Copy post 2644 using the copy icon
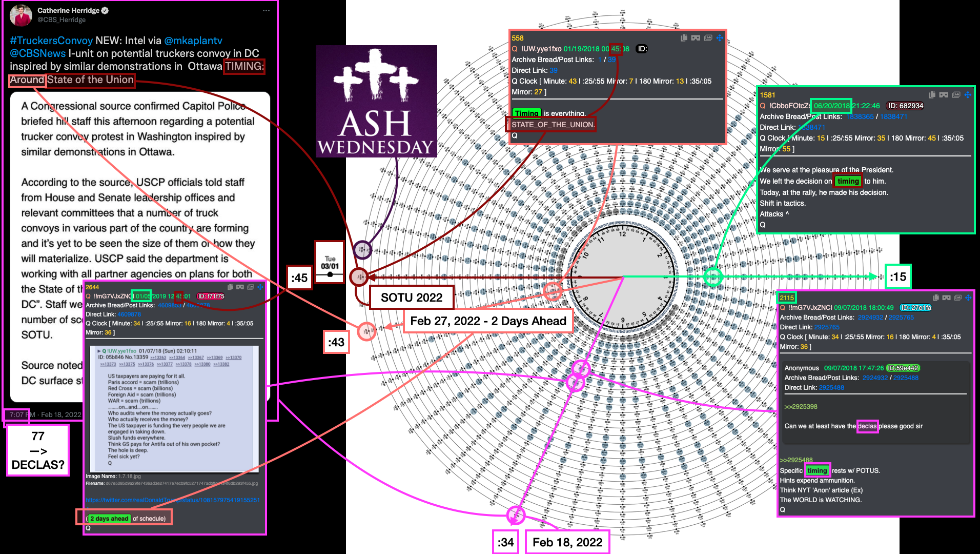Image resolution: width=980 pixels, height=554 pixels. coord(230,287)
